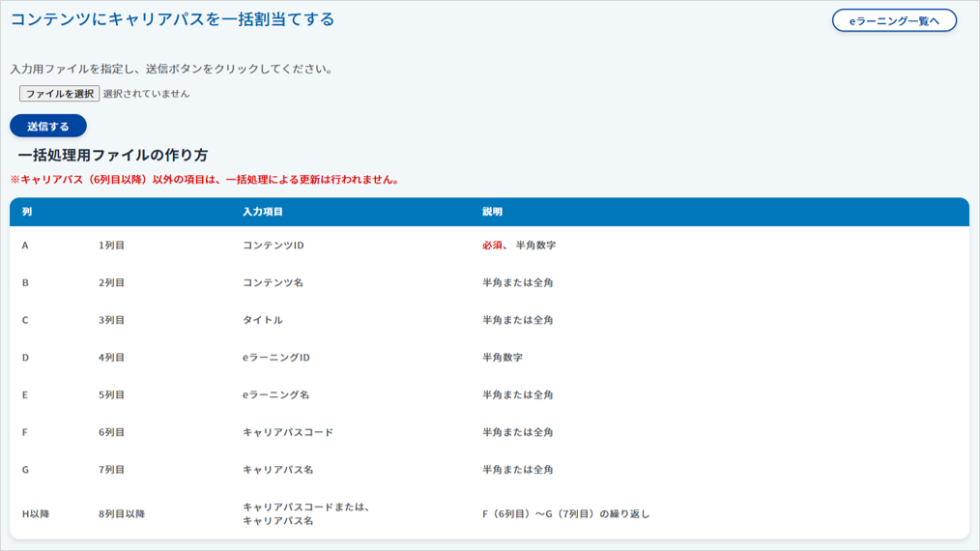
Task: Select the コンテンツID cell in row A
Action: (x=273, y=246)
